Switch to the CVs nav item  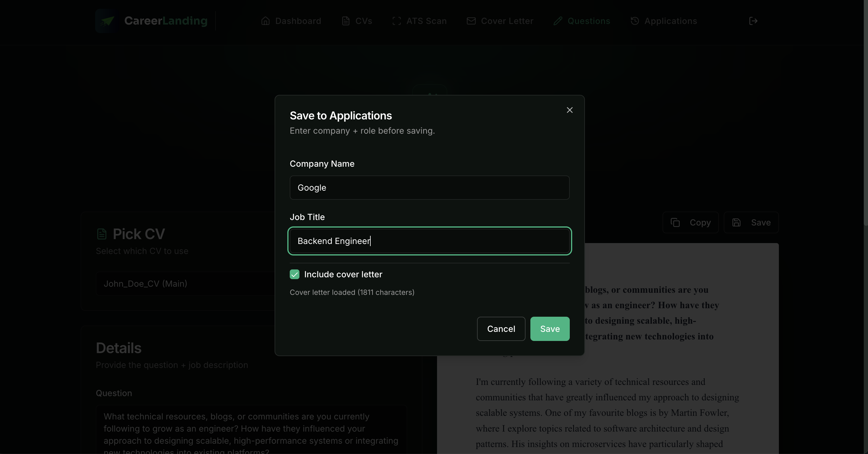[356, 21]
